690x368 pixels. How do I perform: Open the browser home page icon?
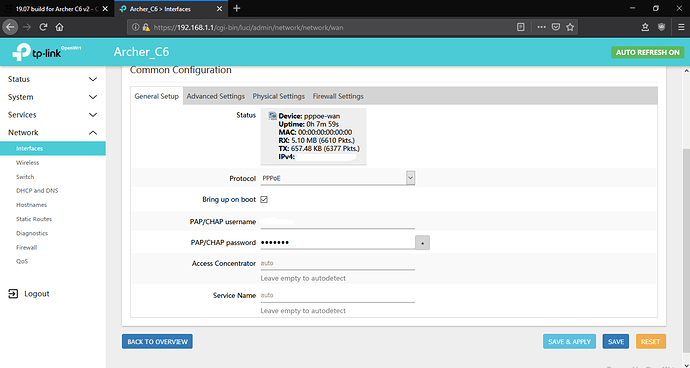point(59,27)
